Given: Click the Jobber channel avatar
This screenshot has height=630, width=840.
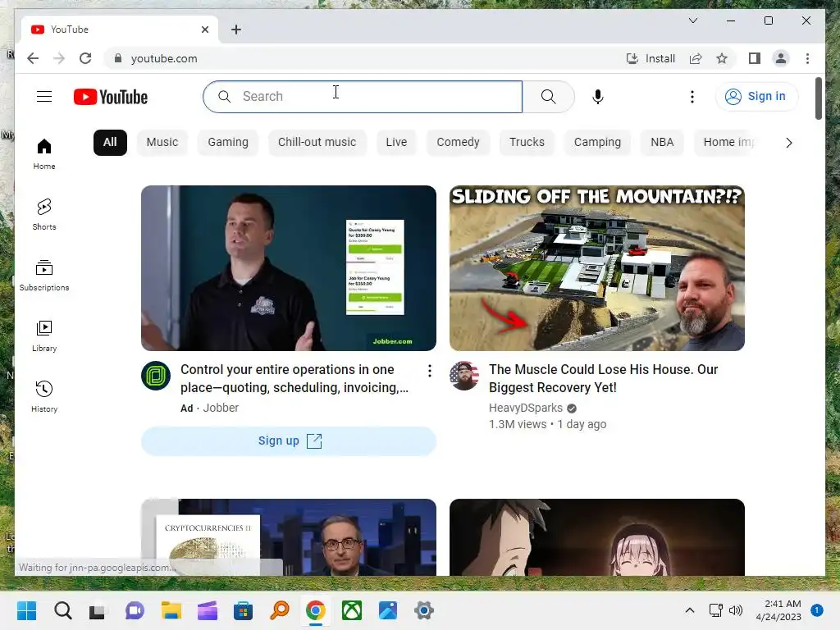Looking at the screenshot, I should pyautogui.click(x=156, y=376).
